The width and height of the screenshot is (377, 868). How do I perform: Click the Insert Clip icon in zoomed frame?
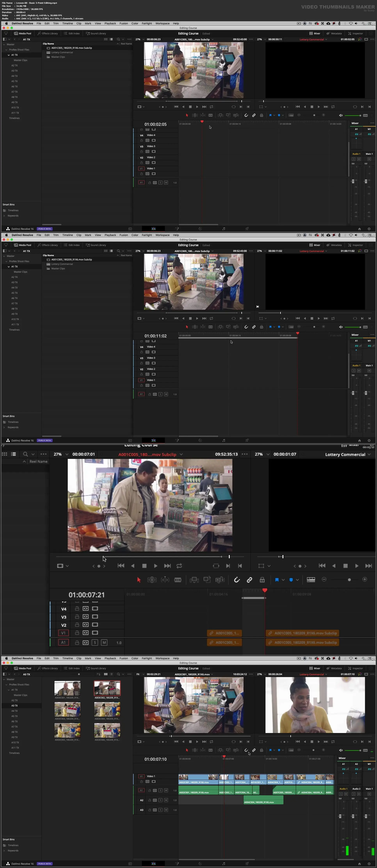click(194, 580)
